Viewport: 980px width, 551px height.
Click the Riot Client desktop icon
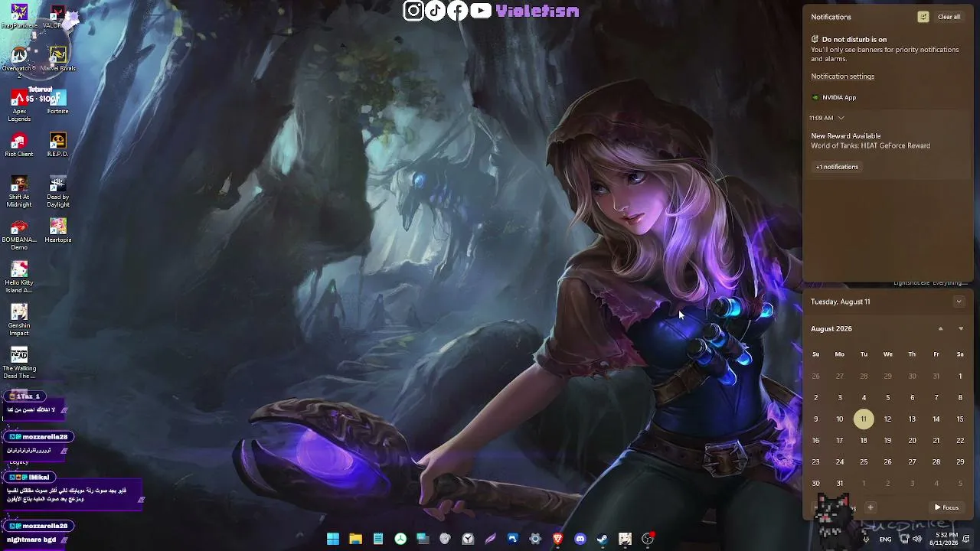[x=19, y=145]
